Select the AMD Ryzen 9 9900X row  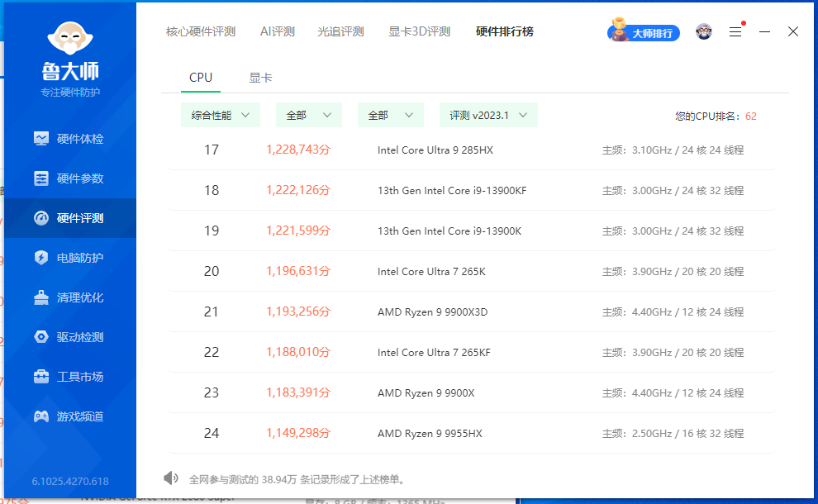(472, 392)
